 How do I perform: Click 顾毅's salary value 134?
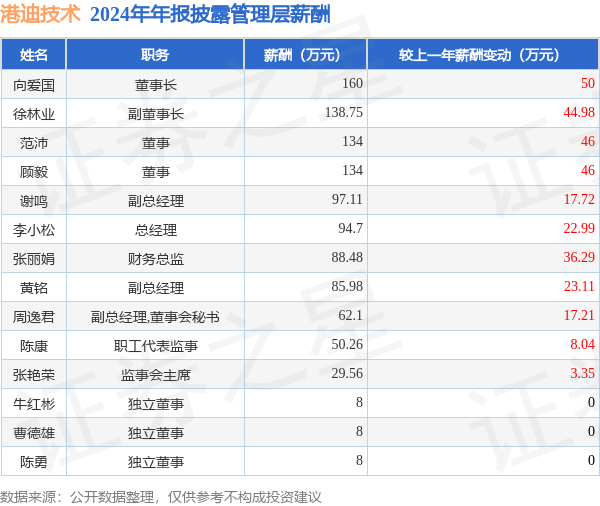click(352, 170)
